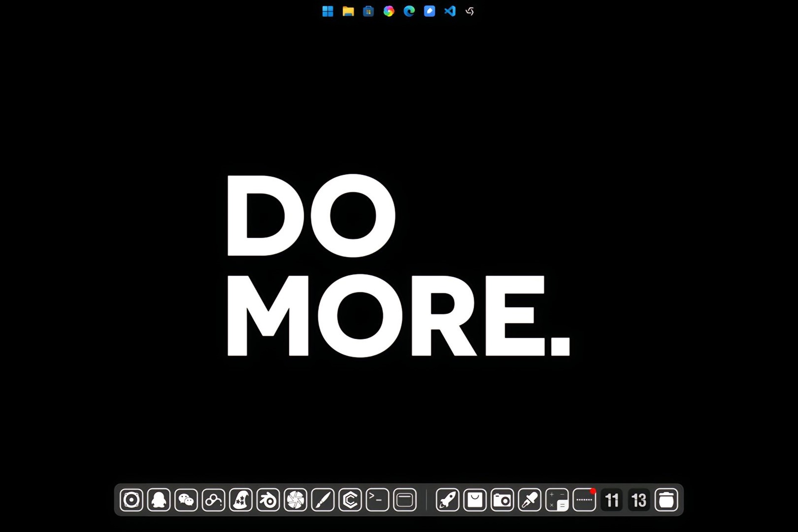
Task: Open the trash bin in dock
Action: tap(666, 500)
